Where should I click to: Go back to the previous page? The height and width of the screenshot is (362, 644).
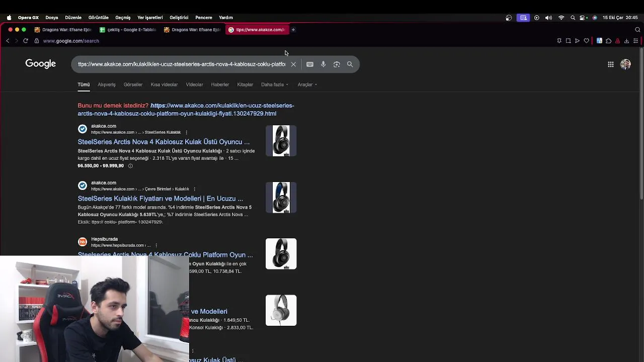tap(8, 41)
